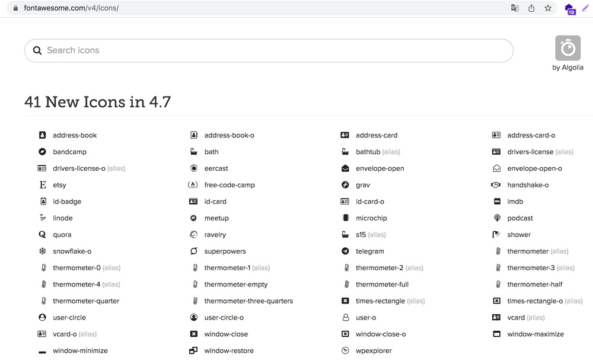Click the user-o icon

click(x=346, y=318)
